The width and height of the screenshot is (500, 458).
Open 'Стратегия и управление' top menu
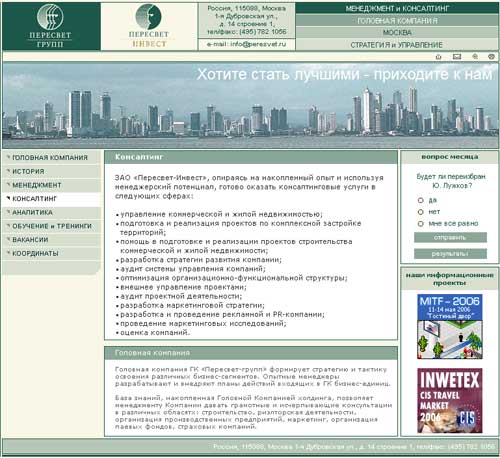(x=397, y=45)
